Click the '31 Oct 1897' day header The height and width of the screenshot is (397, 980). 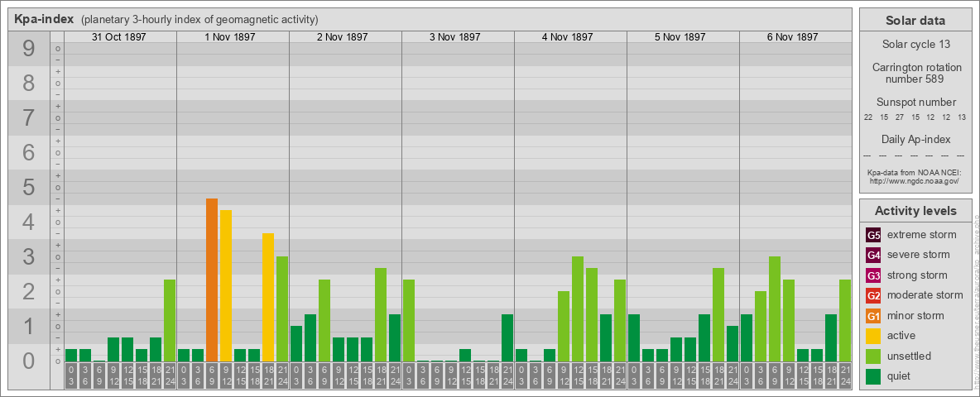pos(118,37)
